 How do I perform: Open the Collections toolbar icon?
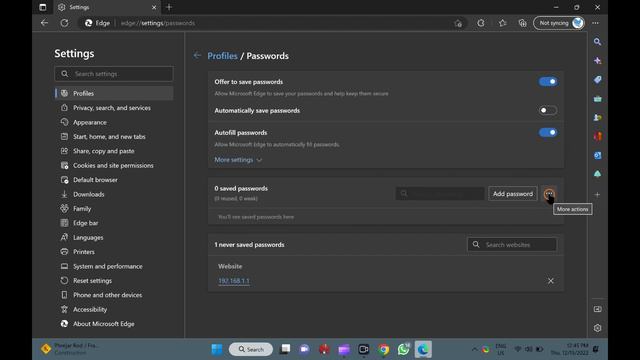click(522, 23)
